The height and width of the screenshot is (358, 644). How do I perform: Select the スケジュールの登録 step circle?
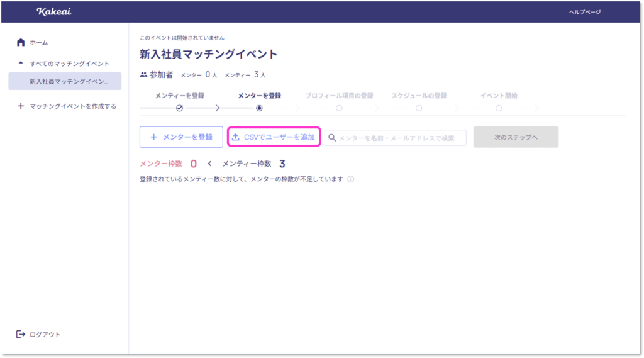coord(419,108)
